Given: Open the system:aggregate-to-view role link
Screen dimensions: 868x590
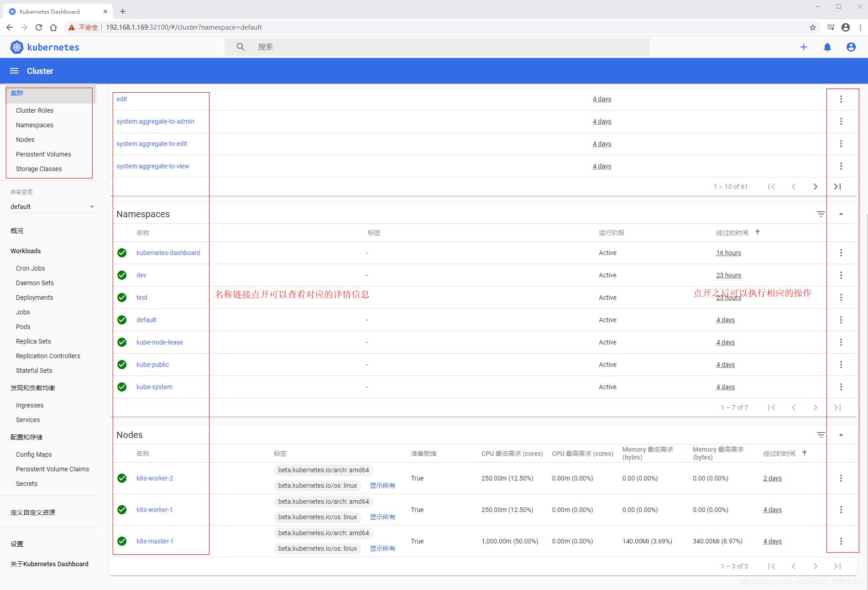Looking at the screenshot, I should coord(153,166).
